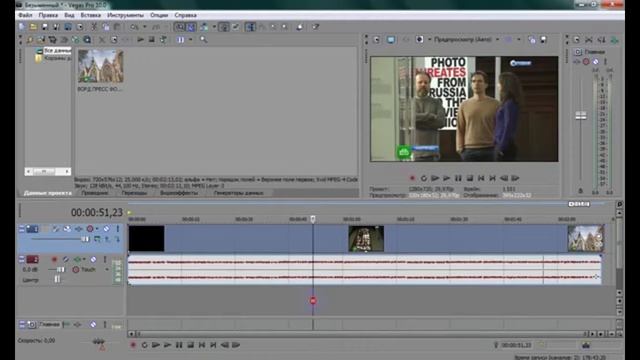The height and width of the screenshot is (360, 640).
Task: Adjust audio track 2 volume slider
Action: click(61, 269)
